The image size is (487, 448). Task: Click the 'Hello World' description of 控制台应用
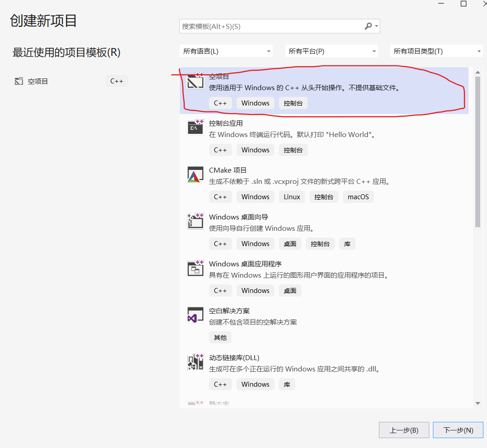(292, 134)
